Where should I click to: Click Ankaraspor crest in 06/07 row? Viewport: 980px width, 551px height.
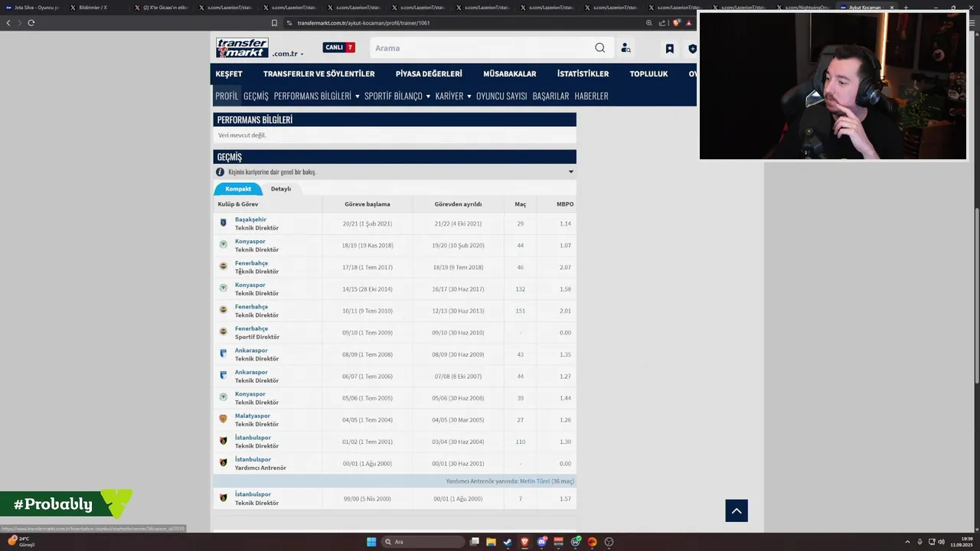coord(224,376)
